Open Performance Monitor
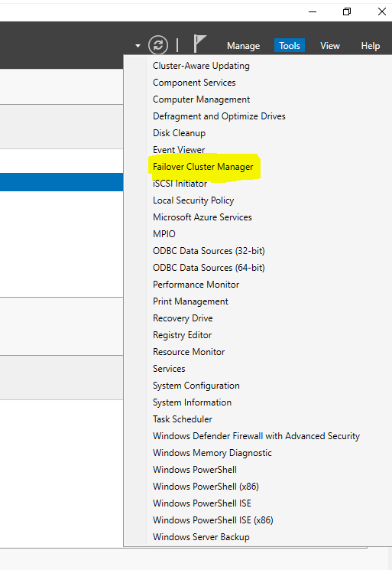392x570 pixels. 196,285
